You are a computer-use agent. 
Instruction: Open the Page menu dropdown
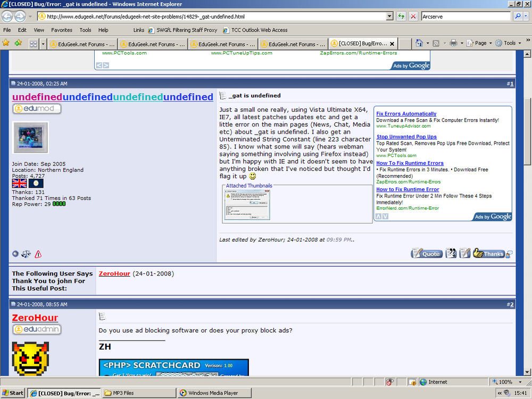click(x=491, y=43)
